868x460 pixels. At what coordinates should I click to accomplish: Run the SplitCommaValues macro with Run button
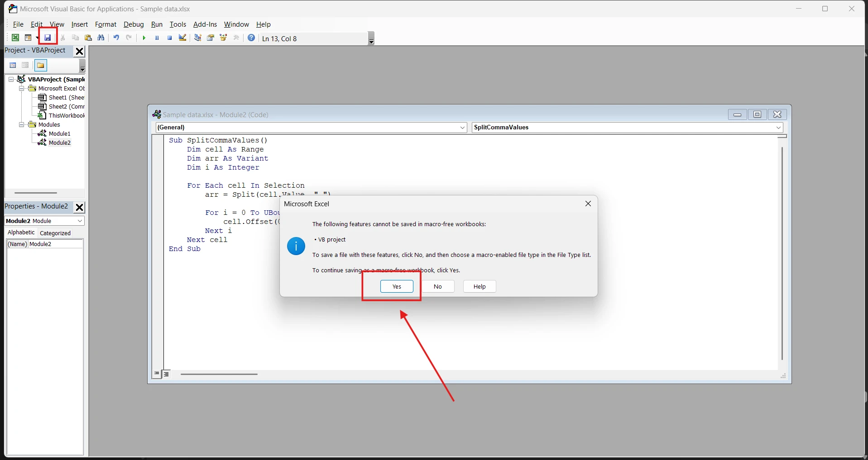[144, 38]
